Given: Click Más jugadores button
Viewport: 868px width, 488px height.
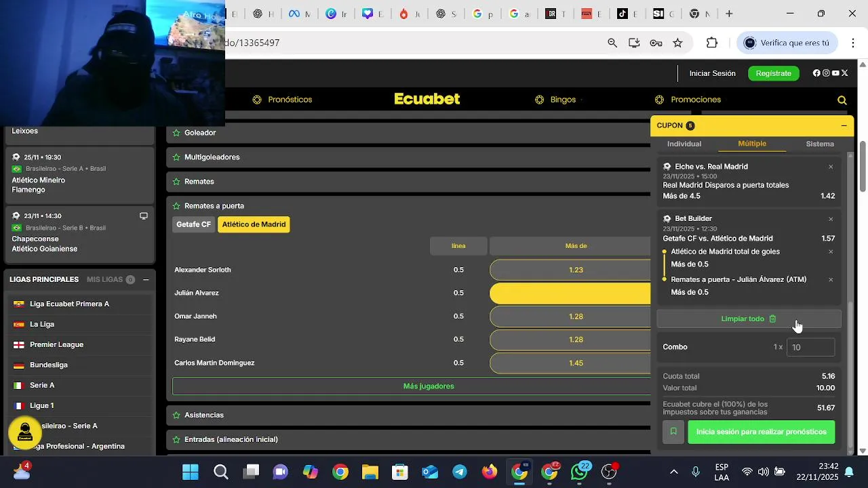Looking at the screenshot, I should coord(412,386).
